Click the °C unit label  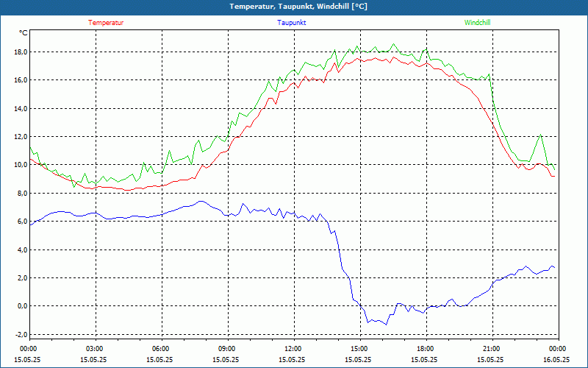24,33
